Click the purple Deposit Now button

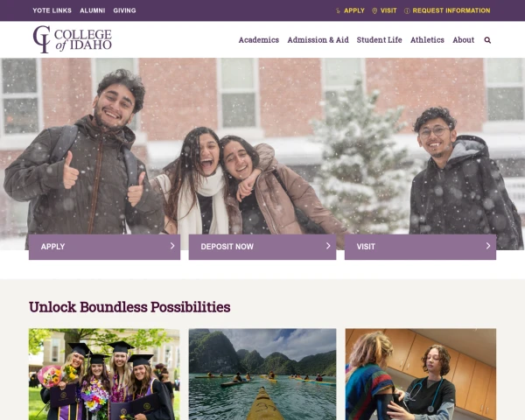(x=262, y=247)
